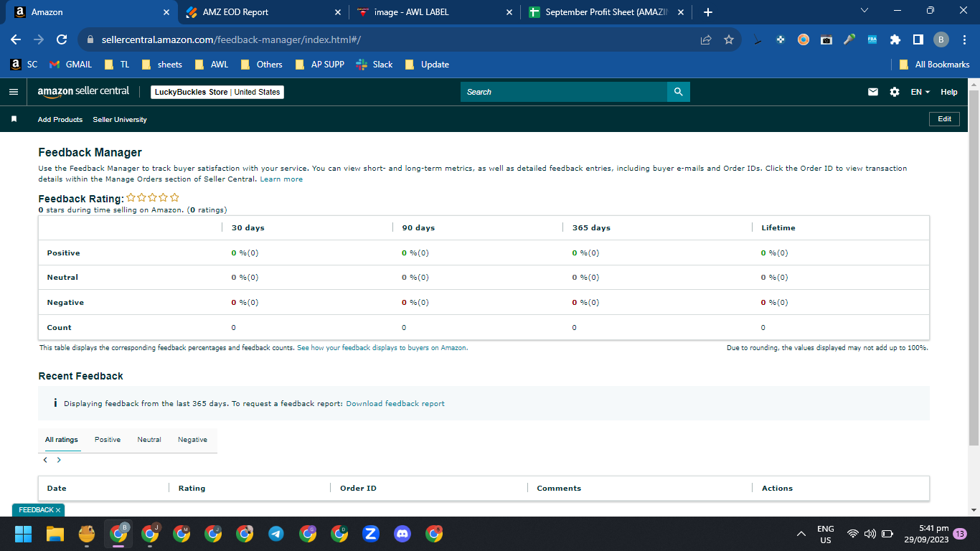Open the Slack bookmark
The width and height of the screenshot is (980, 551).
point(374,65)
